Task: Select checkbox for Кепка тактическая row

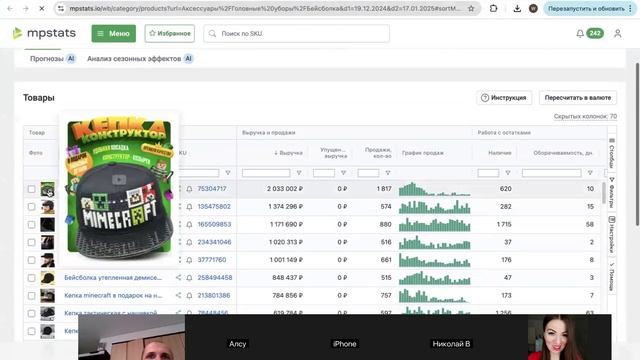Action: (x=31, y=313)
